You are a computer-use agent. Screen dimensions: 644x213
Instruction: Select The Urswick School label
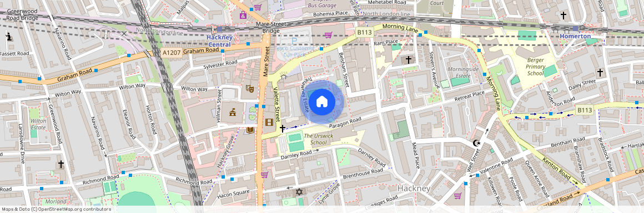click(x=318, y=139)
